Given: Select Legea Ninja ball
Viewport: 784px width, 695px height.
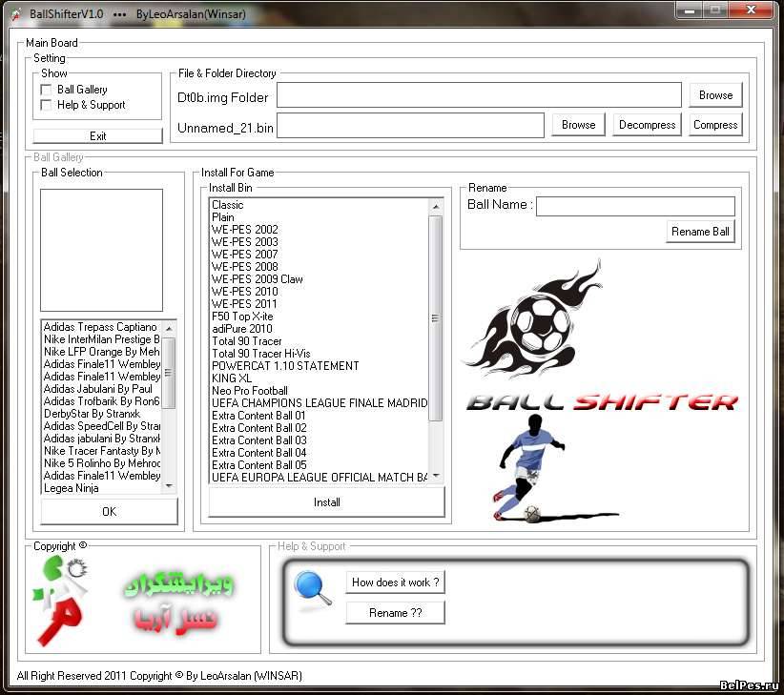Looking at the screenshot, I should [x=101, y=488].
